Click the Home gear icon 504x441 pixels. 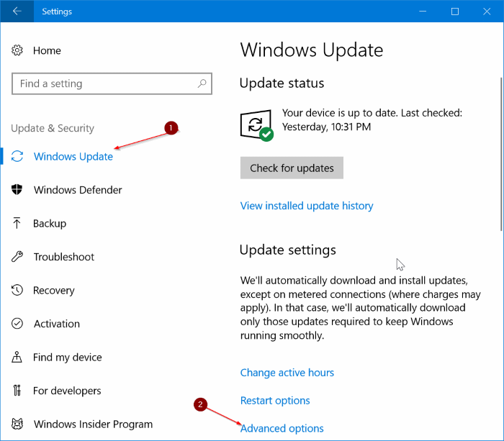17,50
